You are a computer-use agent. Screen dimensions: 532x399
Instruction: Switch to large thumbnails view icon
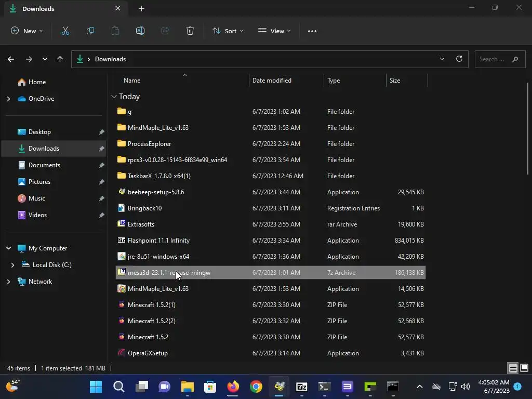(x=524, y=368)
